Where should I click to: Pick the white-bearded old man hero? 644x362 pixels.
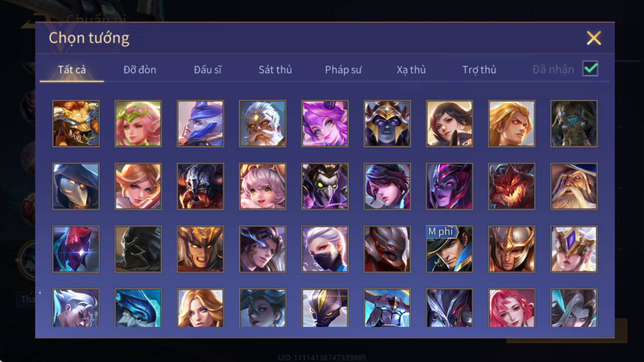pos(262,124)
